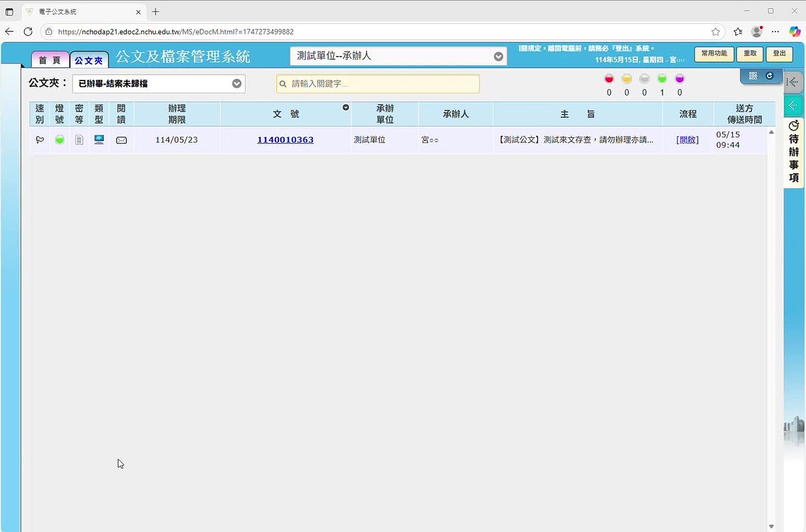Click the table scrollbar up arrow
Screen dimensions: 806x532
pyautogui.click(x=771, y=132)
